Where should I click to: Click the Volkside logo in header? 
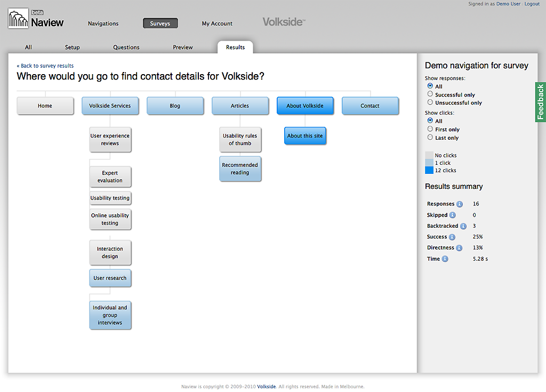(x=284, y=22)
